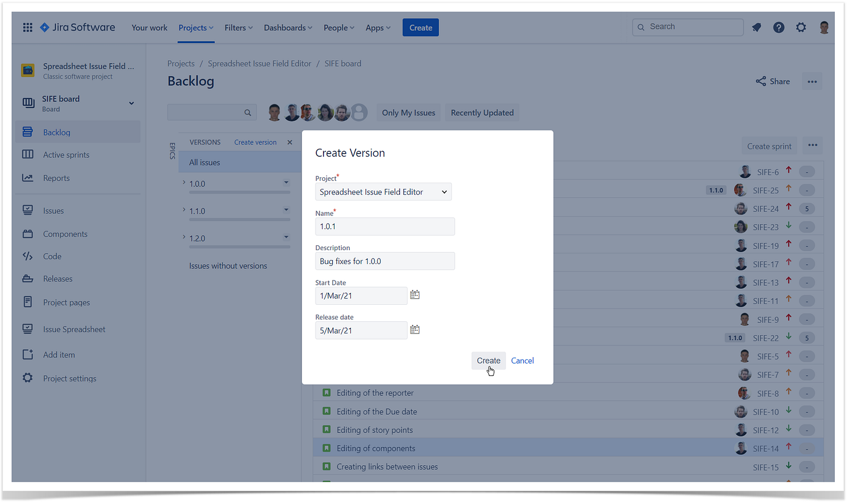The width and height of the screenshot is (850, 504).
Task: Click the Description field in the dialog
Action: coord(385,261)
